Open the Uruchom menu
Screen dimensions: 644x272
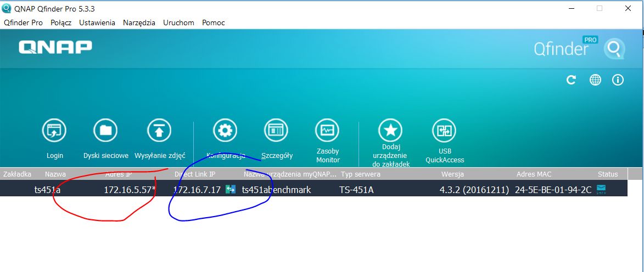[178, 22]
